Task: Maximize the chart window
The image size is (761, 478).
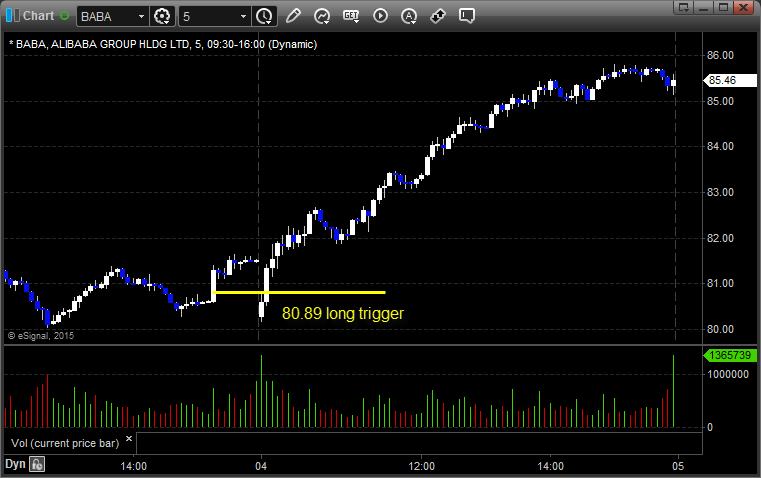Action: point(723,7)
